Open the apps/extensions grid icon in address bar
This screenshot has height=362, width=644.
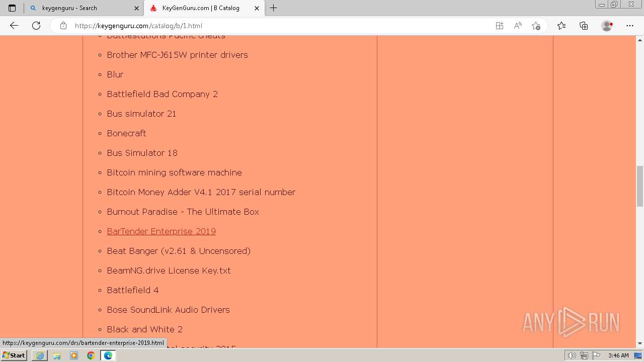500,26
